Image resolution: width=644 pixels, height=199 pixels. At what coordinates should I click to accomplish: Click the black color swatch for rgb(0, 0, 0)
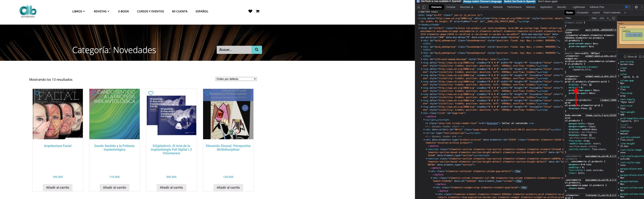pos(621,77)
